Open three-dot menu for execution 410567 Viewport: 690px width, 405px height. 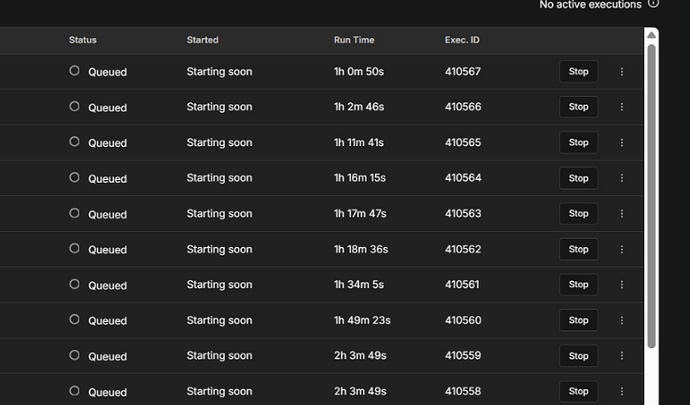622,72
